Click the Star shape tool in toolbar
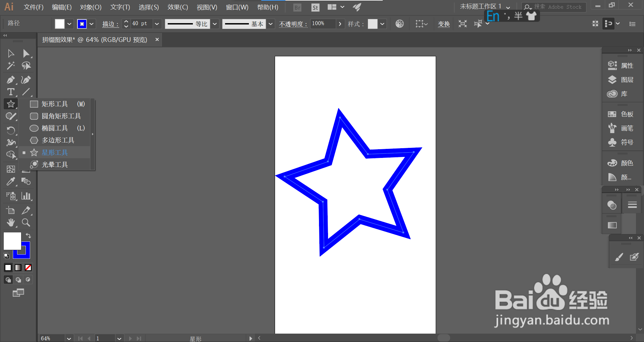 [x=11, y=104]
